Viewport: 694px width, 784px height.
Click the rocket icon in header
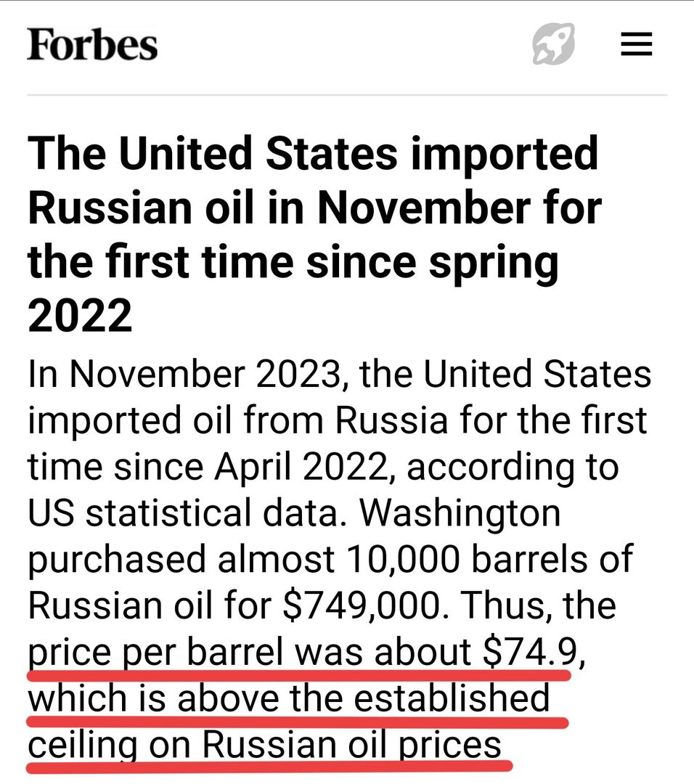coord(553,44)
